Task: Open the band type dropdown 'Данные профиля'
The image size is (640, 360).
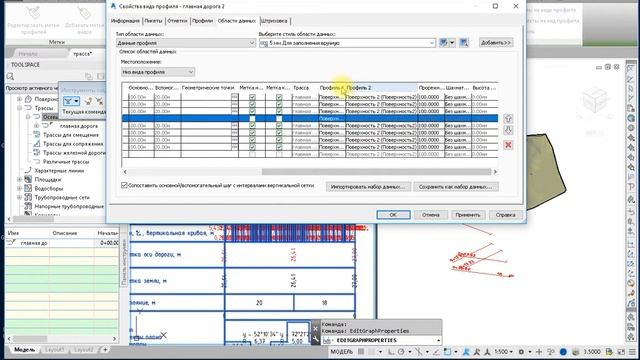Action: 186,43
